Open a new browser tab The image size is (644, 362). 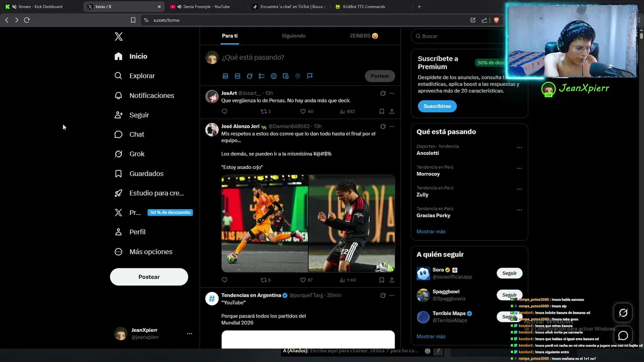coord(419,7)
